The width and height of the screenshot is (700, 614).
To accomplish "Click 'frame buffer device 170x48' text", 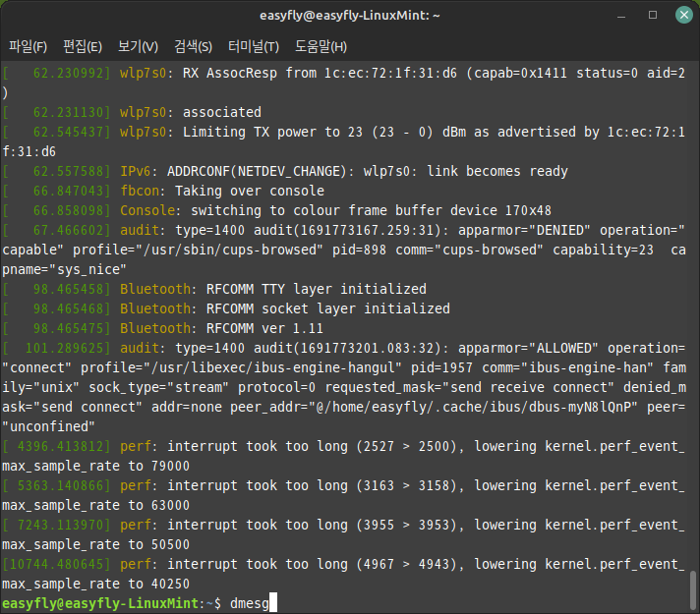I will tap(450, 210).
